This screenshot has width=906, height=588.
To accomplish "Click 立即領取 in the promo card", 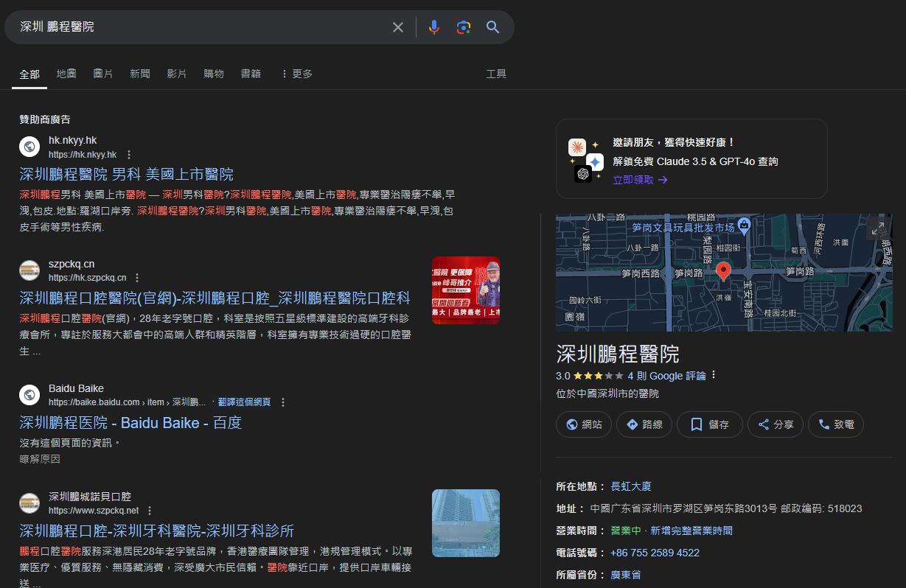I will click(x=640, y=180).
